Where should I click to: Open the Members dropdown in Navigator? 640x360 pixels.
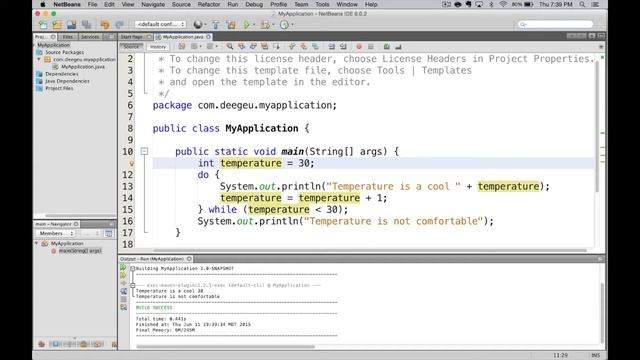(x=56, y=233)
